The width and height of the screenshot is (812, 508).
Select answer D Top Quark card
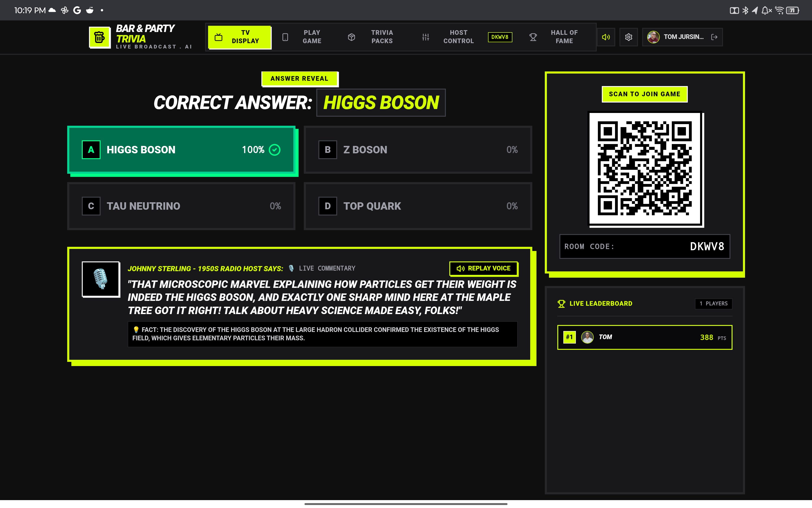[418, 206]
